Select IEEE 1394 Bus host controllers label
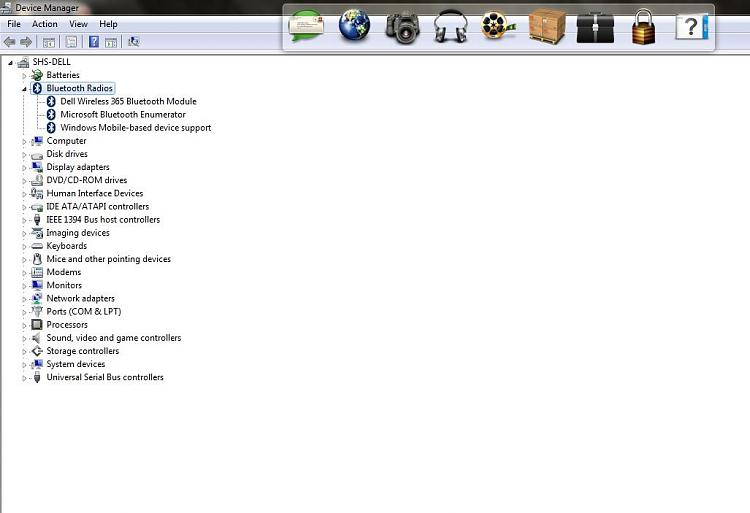 103,219
